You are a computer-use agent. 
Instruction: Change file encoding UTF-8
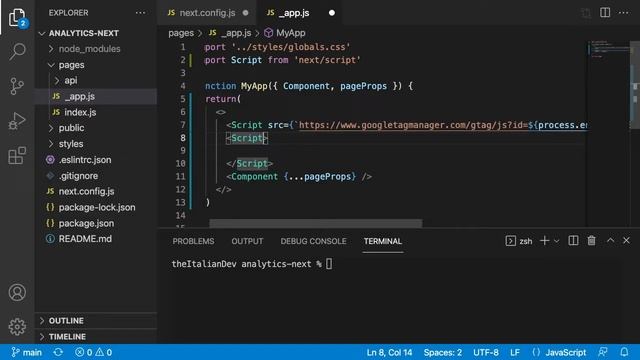(x=486, y=352)
